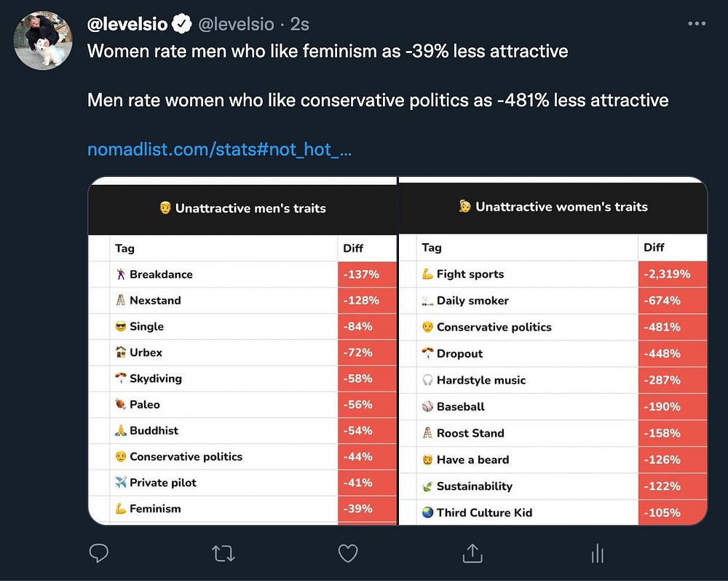This screenshot has height=581, width=728.
Task: View tweet analytics bar chart icon
Action: [x=598, y=554]
